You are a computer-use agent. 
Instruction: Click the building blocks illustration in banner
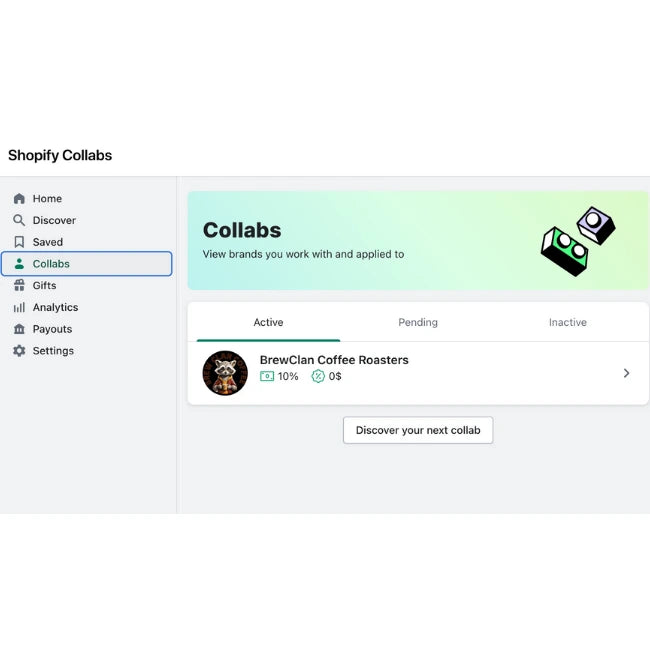(x=578, y=241)
